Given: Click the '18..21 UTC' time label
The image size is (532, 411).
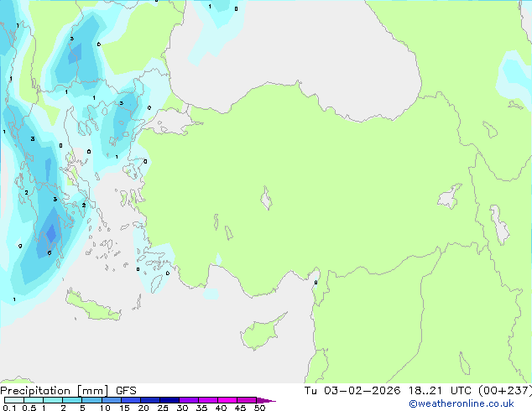Looking at the screenshot, I should (x=441, y=391).
